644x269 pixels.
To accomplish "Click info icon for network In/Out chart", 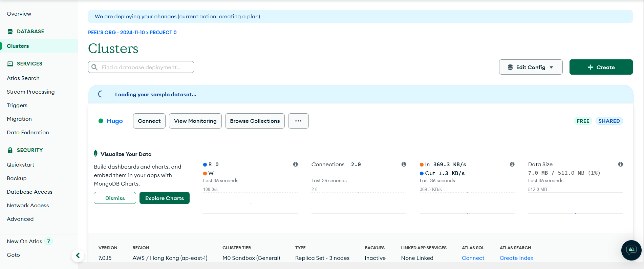I will tap(512, 164).
